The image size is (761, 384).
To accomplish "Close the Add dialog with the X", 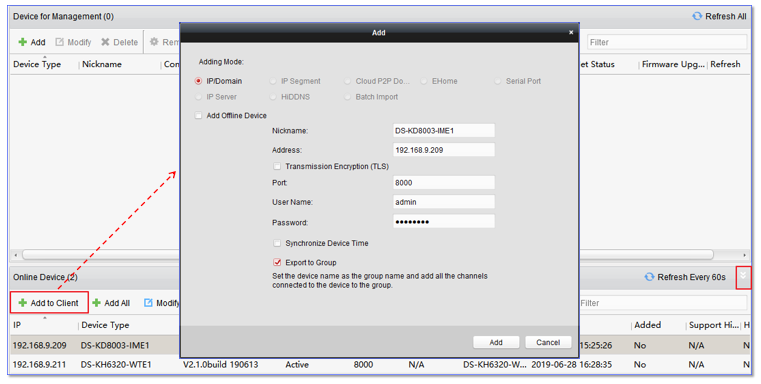I will (x=571, y=33).
